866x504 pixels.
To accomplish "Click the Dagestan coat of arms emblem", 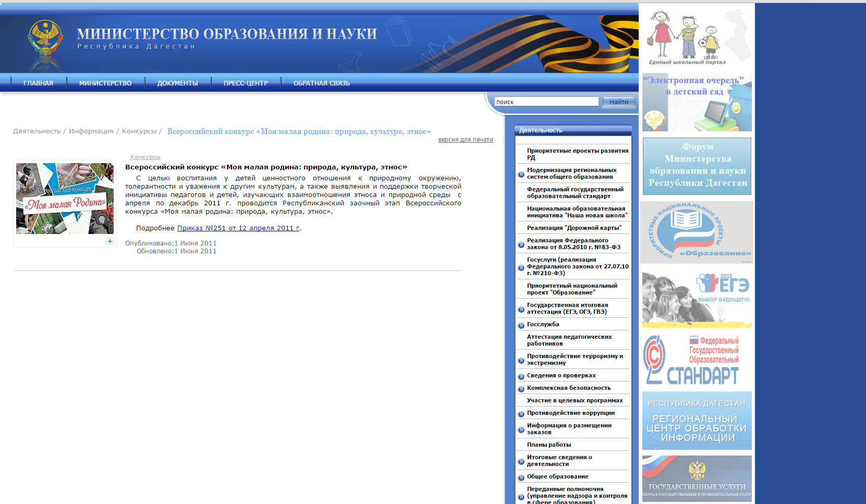I will click(45, 38).
